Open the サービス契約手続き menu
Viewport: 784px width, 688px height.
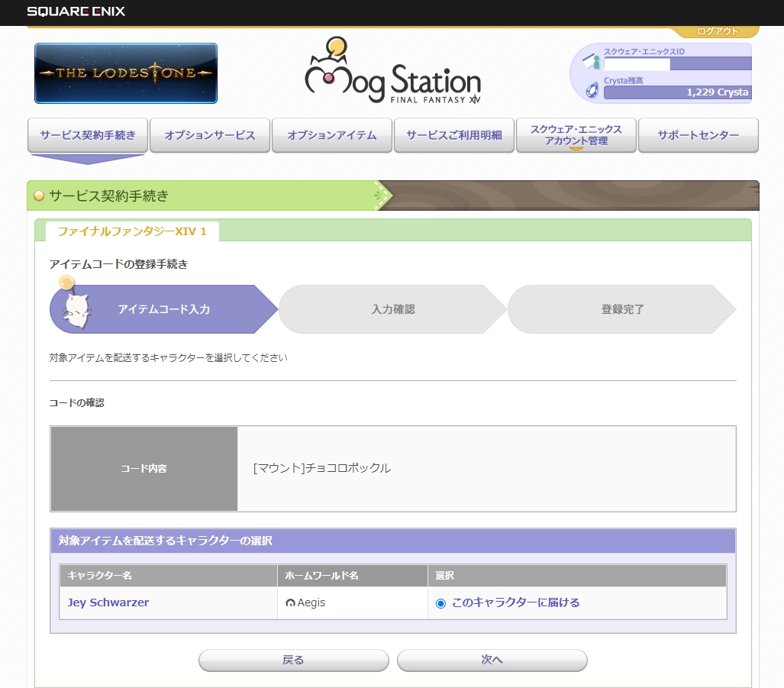coord(88,135)
